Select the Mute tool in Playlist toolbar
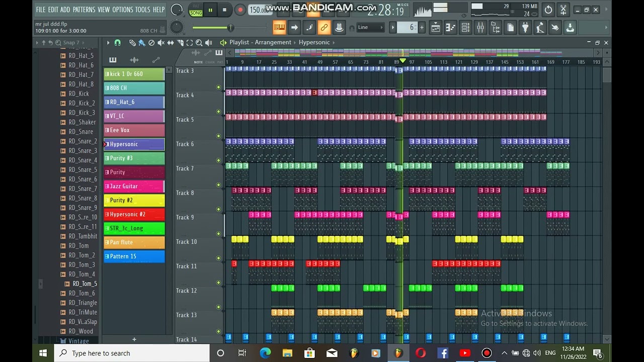Image resolution: width=644 pixels, height=362 pixels. point(161,43)
